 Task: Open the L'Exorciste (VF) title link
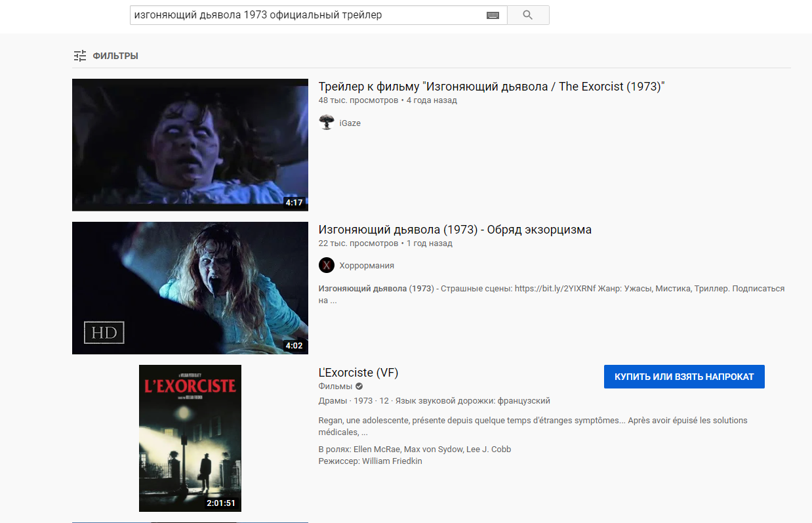pyautogui.click(x=358, y=373)
